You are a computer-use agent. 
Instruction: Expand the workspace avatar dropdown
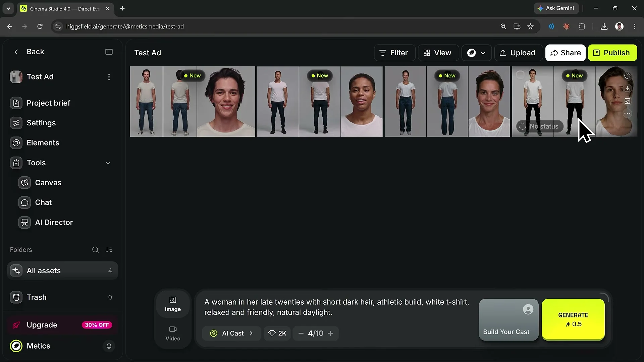476,53
